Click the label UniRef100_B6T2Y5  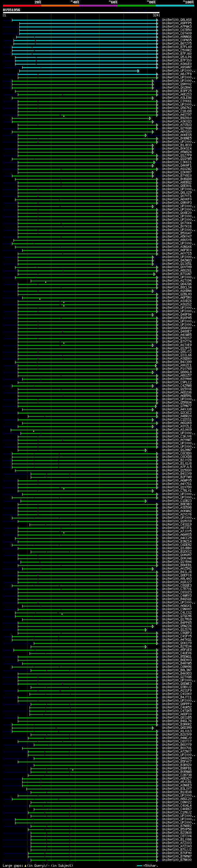pos(177,43)
